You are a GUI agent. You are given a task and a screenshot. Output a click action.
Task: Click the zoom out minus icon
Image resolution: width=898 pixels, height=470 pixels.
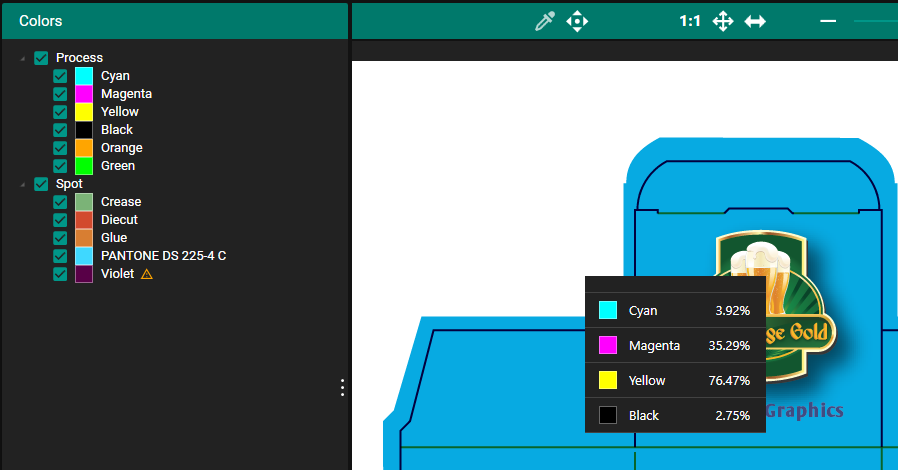(x=828, y=21)
